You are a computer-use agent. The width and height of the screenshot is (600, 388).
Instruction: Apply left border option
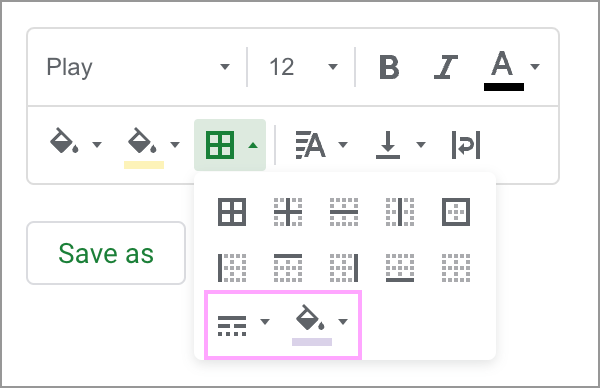(232, 268)
